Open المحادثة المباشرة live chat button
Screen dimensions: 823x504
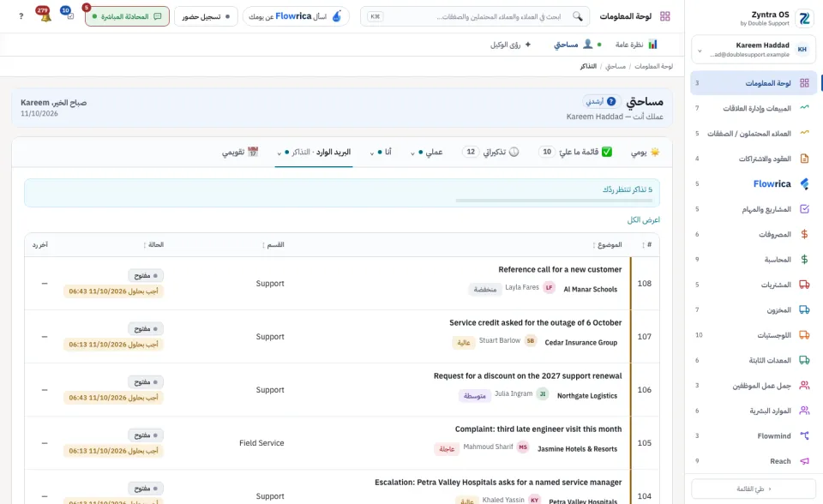(x=127, y=16)
